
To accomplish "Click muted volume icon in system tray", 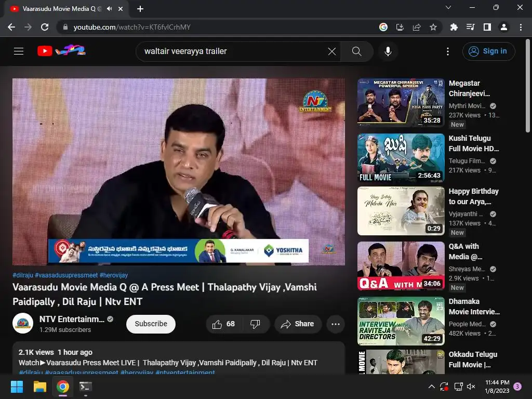I will click(471, 387).
